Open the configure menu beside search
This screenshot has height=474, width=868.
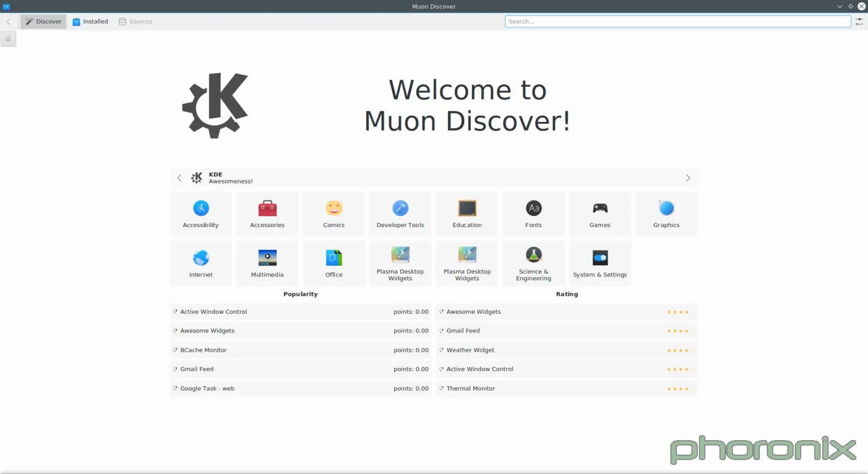coord(859,22)
